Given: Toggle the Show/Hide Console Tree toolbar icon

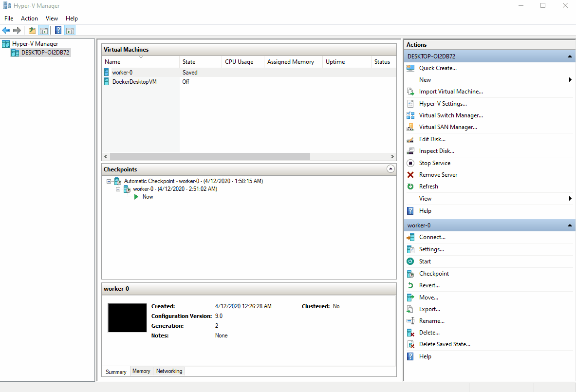Looking at the screenshot, I should 44,31.
